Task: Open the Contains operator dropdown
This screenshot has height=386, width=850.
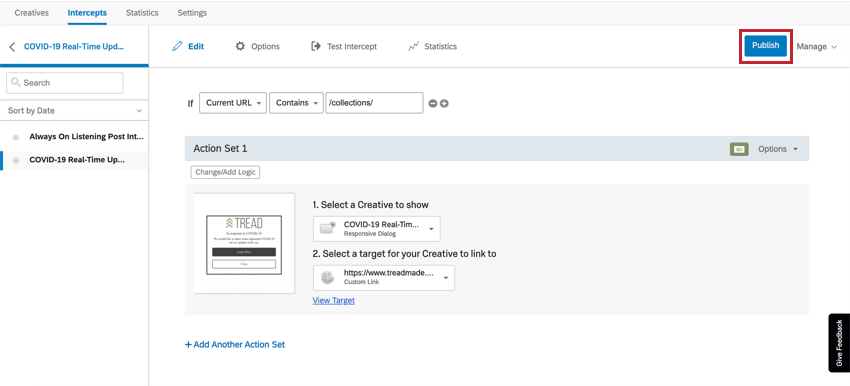Action: [296, 102]
